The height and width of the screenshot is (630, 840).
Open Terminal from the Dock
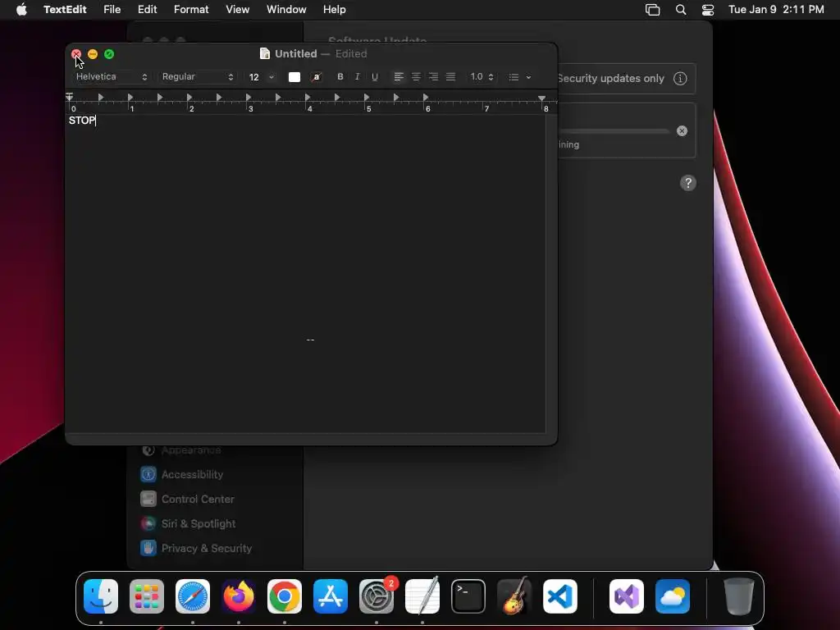(x=468, y=596)
